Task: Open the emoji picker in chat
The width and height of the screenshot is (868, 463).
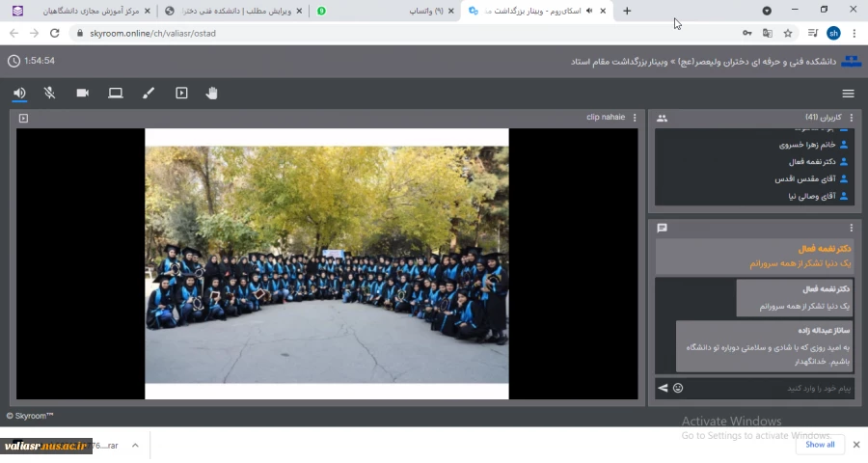Action: point(678,388)
